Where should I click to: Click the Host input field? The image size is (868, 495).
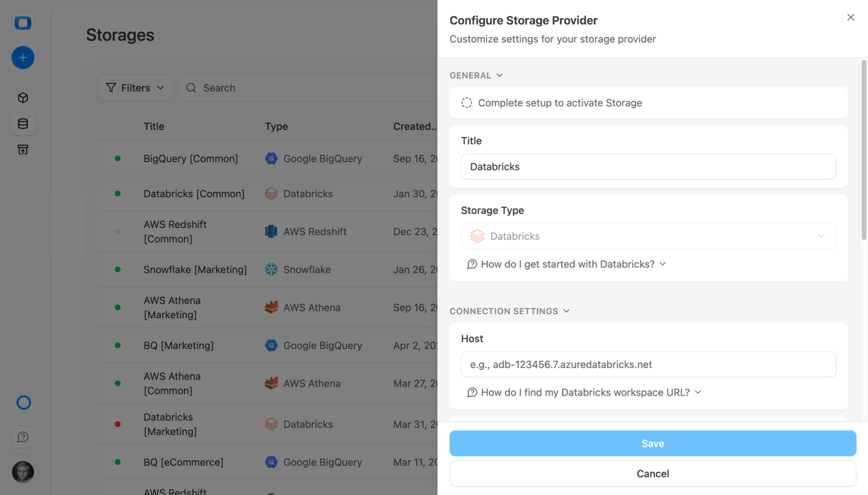pos(648,365)
